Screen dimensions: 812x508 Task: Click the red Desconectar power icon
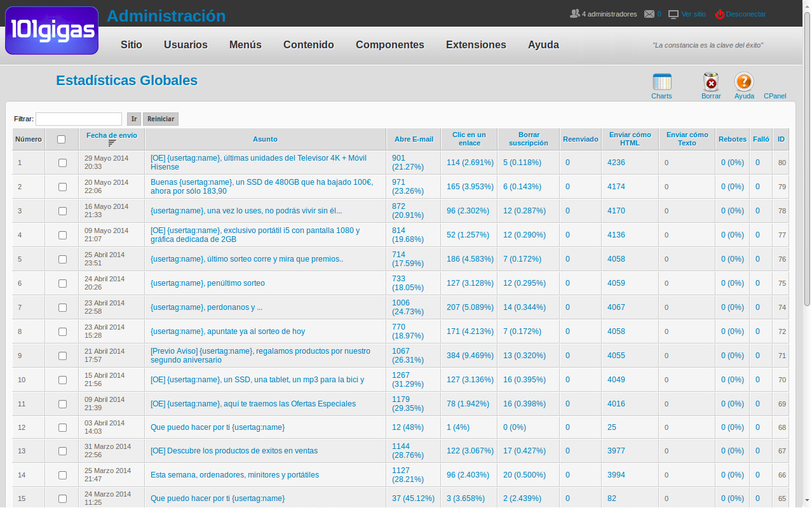(x=720, y=14)
